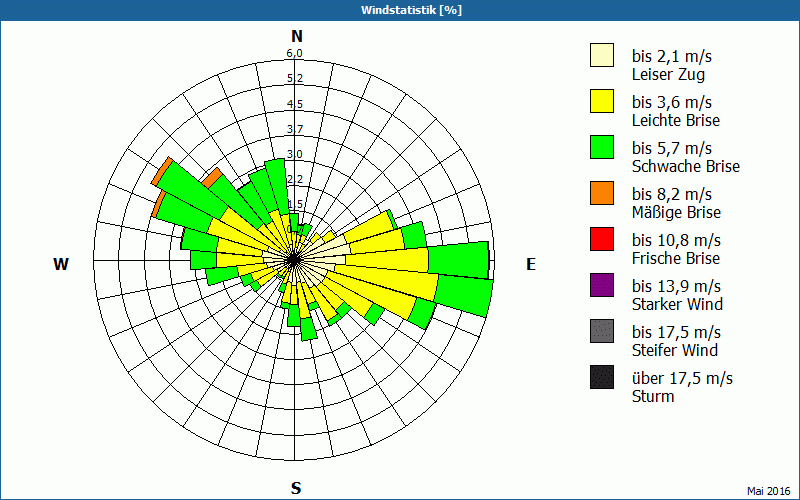
Task: Select the S compass label
Action: [x=296, y=489]
